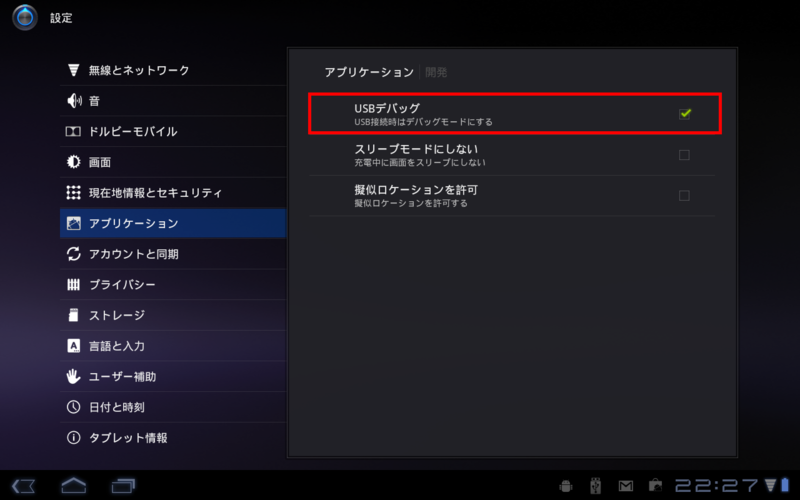
Task: Click the speaker icon beside 音
Action: point(74,101)
